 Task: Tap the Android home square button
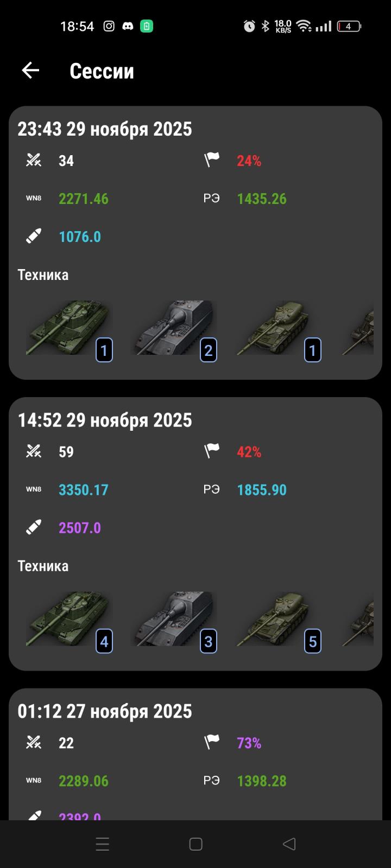click(195, 844)
